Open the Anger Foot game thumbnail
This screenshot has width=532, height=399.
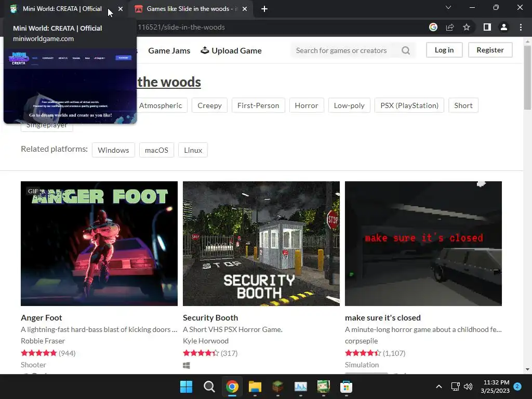coord(99,244)
